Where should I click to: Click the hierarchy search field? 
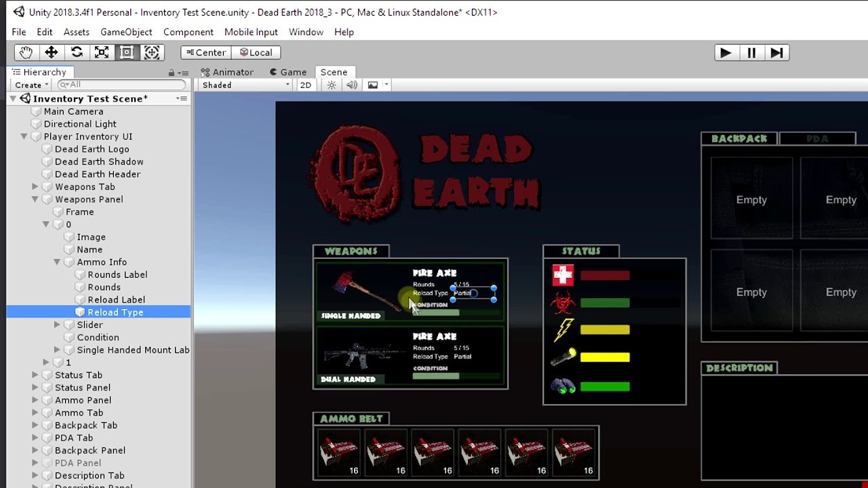pos(122,85)
